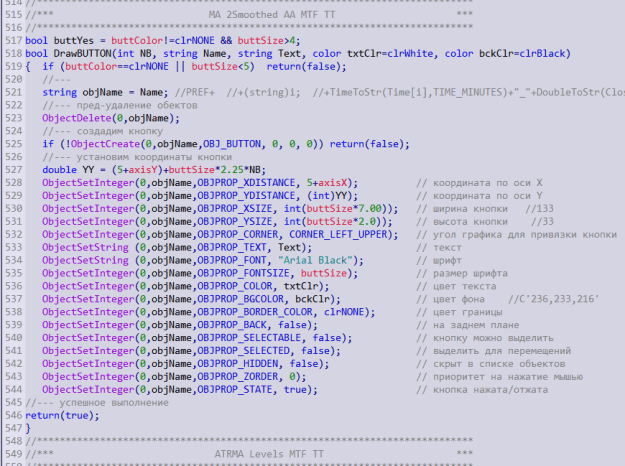Click comment 'координата по оси Y'
Screen dimensions: 625x466
(487, 196)
